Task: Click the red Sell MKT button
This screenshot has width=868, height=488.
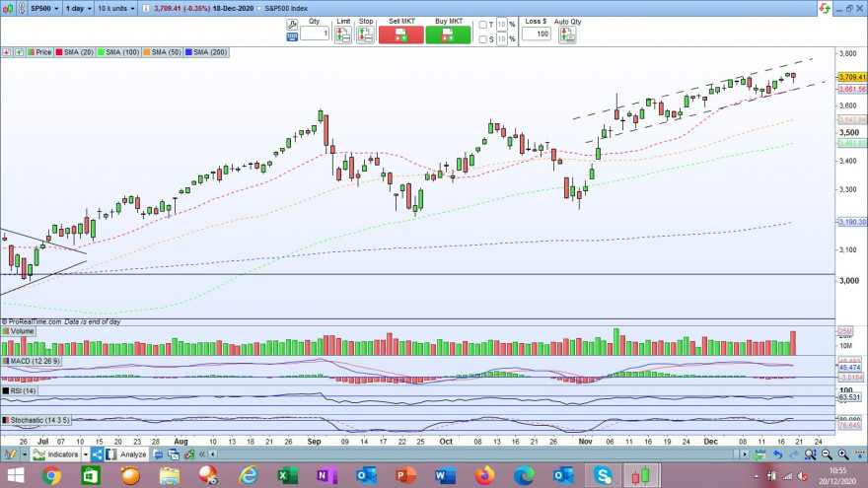Action: pyautogui.click(x=401, y=35)
